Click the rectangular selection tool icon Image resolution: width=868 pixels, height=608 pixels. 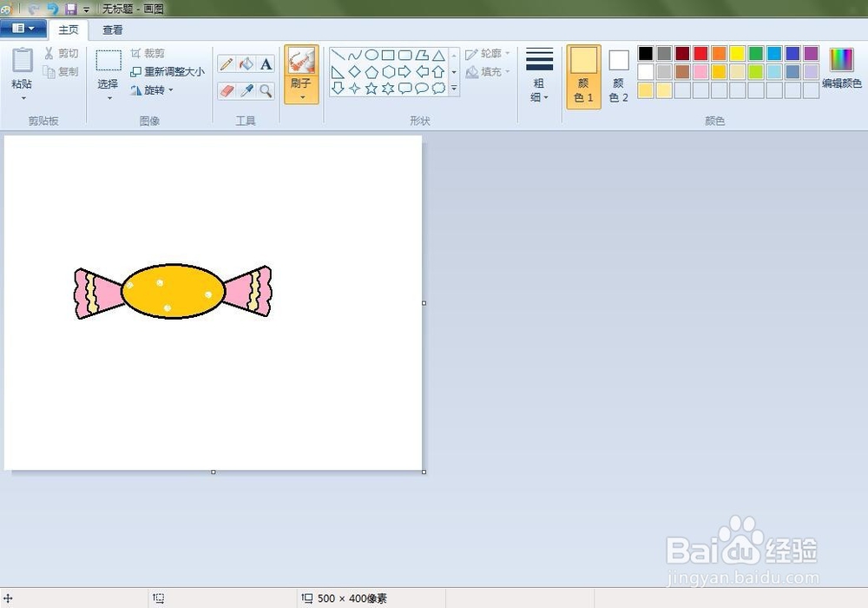pyautogui.click(x=108, y=60)
